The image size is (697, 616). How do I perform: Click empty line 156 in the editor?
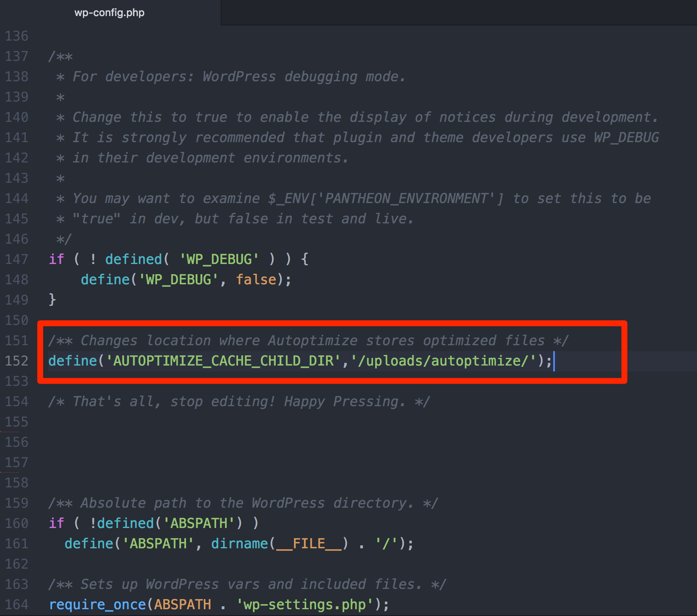(169, 442)
